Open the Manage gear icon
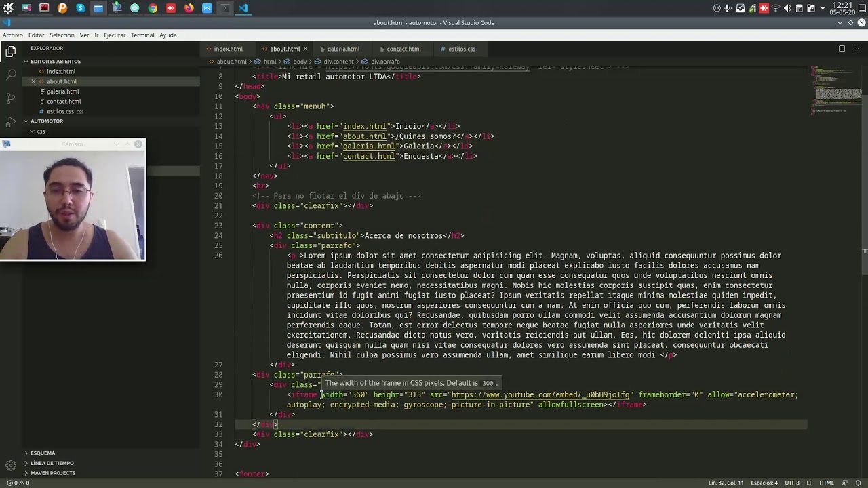Screen dimensions: 868x488 click(11, 465)
